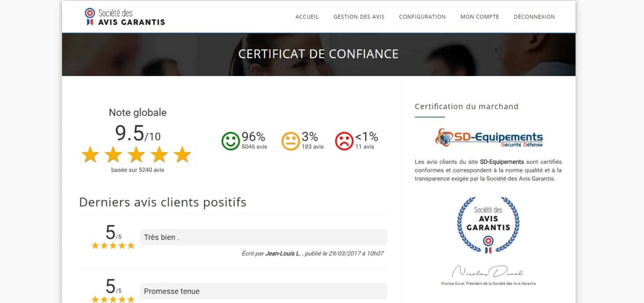Click the <1% negative percentage

[x=367, y=137]
